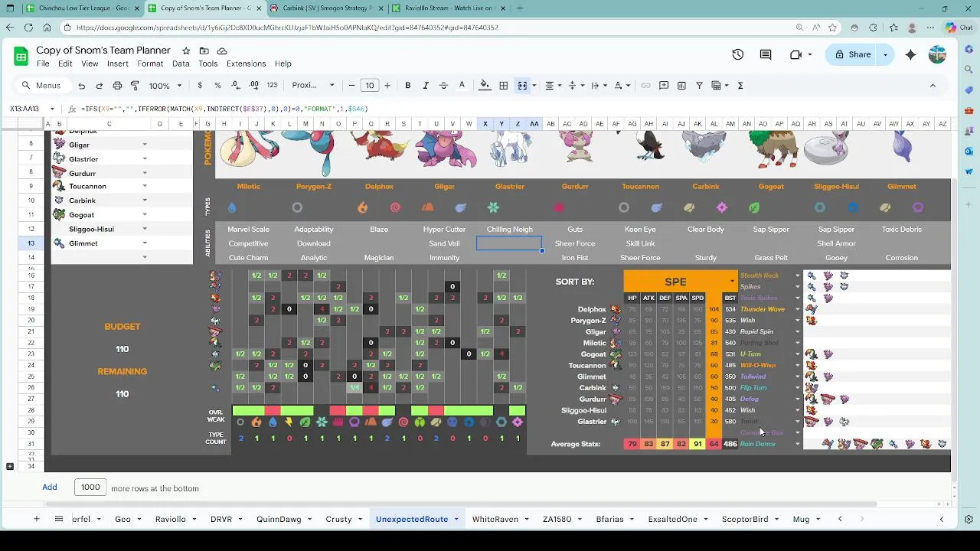Switch to the WhiteRaven sheet tab
The height and width of the screenshot is (551, 980).
point(495,519)
